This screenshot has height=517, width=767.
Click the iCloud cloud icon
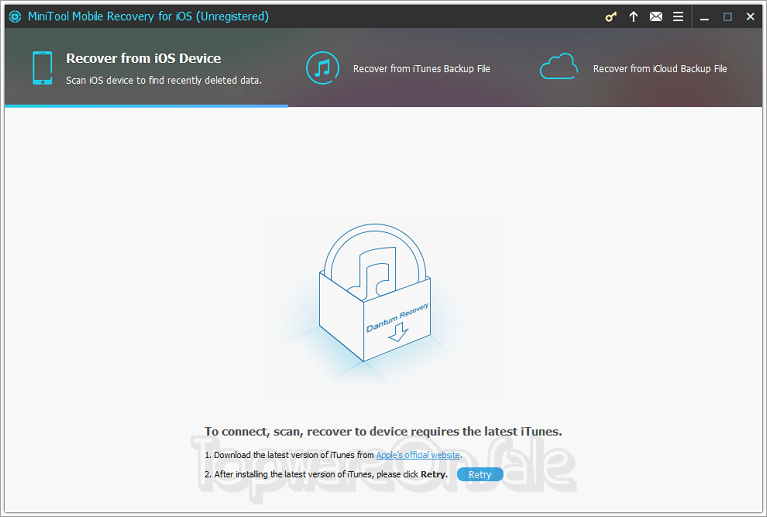(x=559, y=67)
